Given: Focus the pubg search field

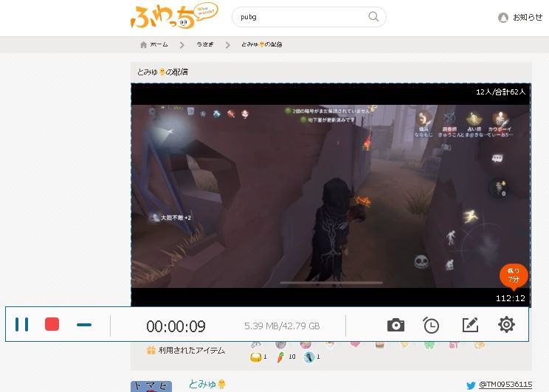Looking at the screenshot, I should click(x=308, y=17).
